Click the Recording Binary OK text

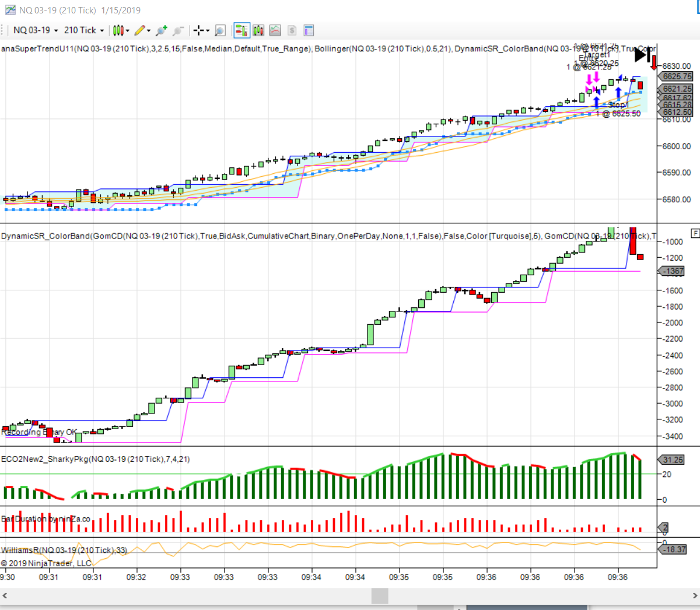(39, 432)
